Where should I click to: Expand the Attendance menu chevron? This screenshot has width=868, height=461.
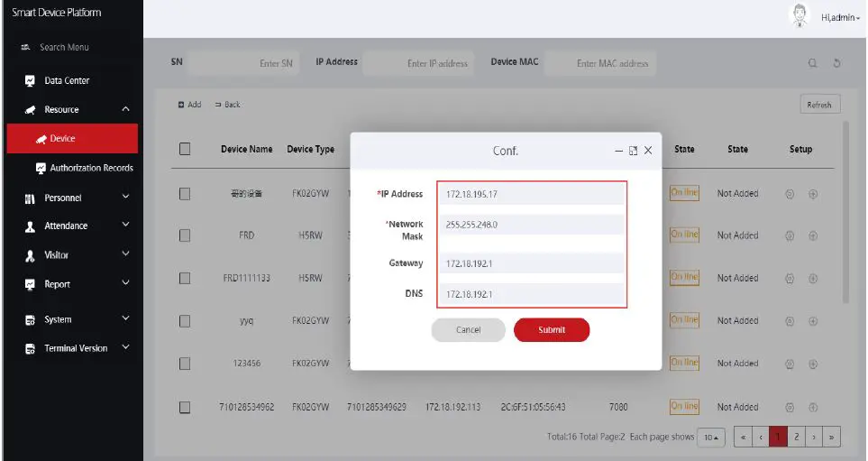(x=125, y=225)
